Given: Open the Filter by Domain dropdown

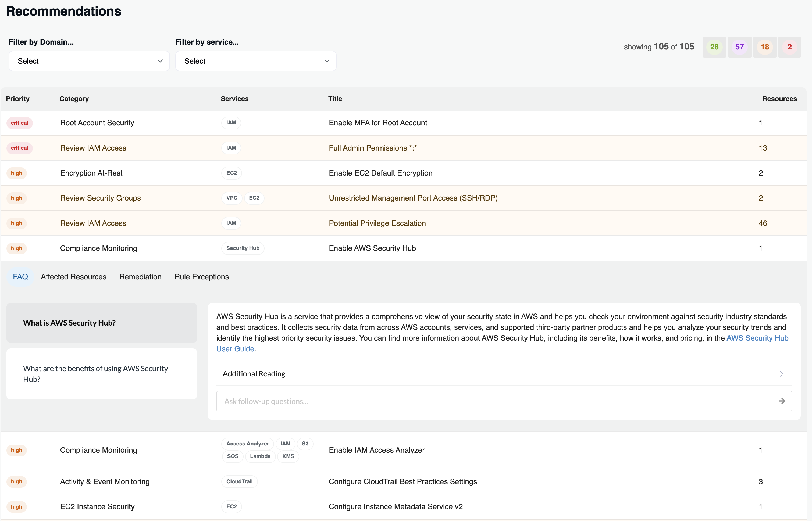Looking at the screenshot, I should (x=89, y=61).
